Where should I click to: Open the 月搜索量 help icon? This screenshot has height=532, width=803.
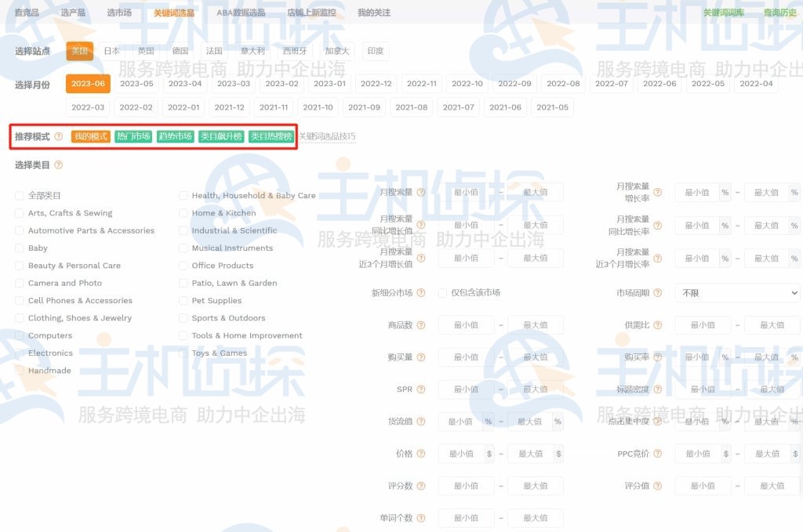[x=421, y=192]
